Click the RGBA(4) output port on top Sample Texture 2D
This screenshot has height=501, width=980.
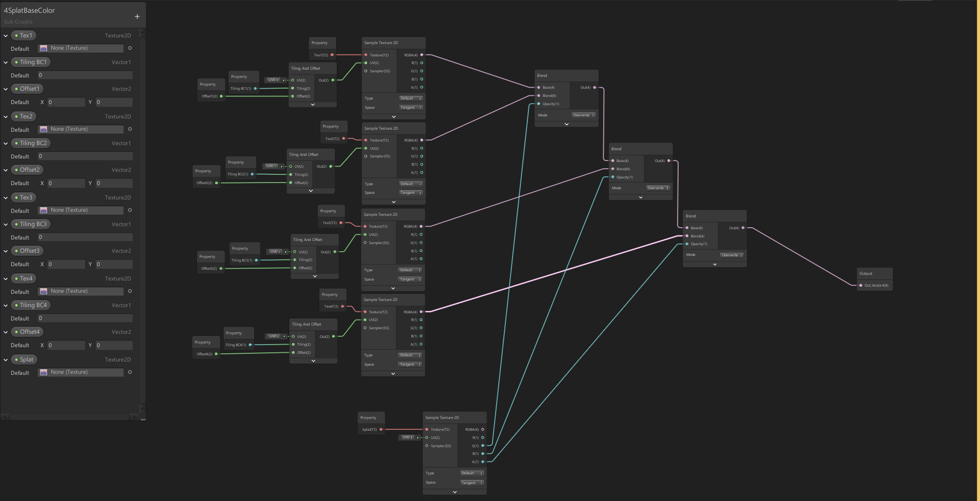point(421,55)
